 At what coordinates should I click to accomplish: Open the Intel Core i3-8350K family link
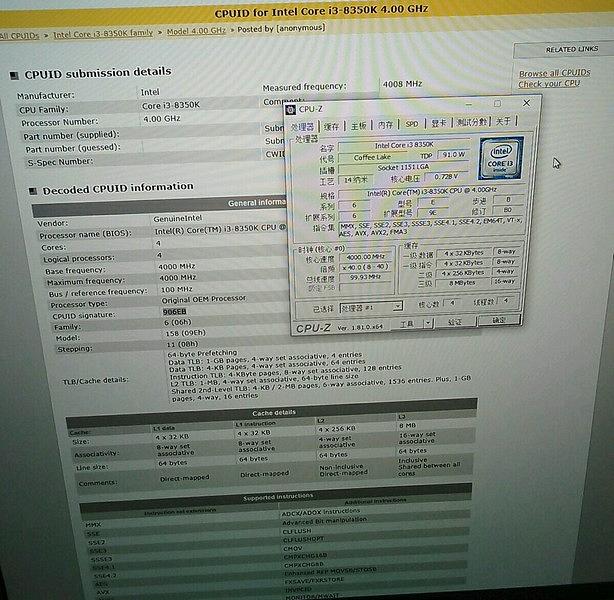103,34
